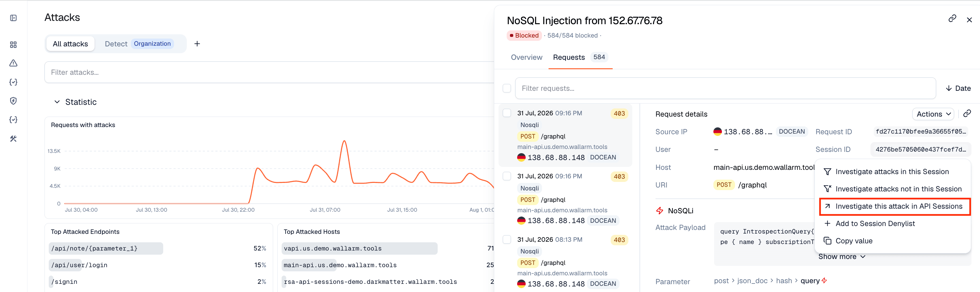Click the query parameter breadcrumb
Image resolution: width=980 pixels, height=292 pixels.
pos(810,281)
